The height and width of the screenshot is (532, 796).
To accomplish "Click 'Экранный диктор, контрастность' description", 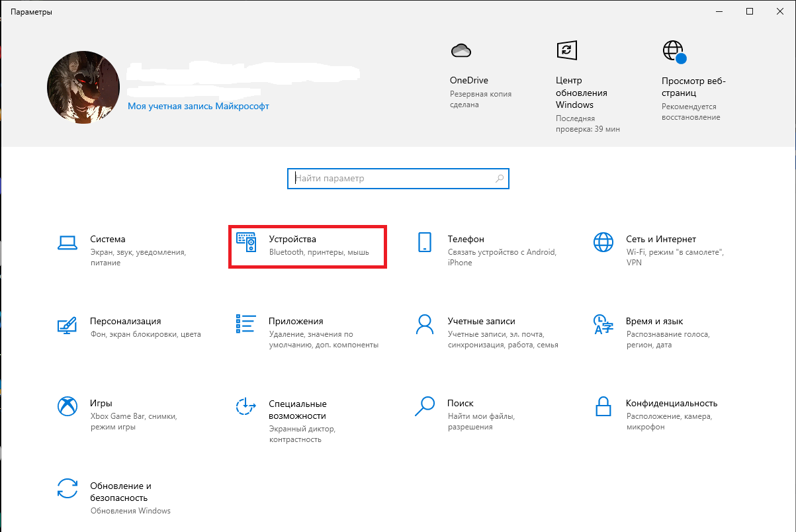I will 302,434.
